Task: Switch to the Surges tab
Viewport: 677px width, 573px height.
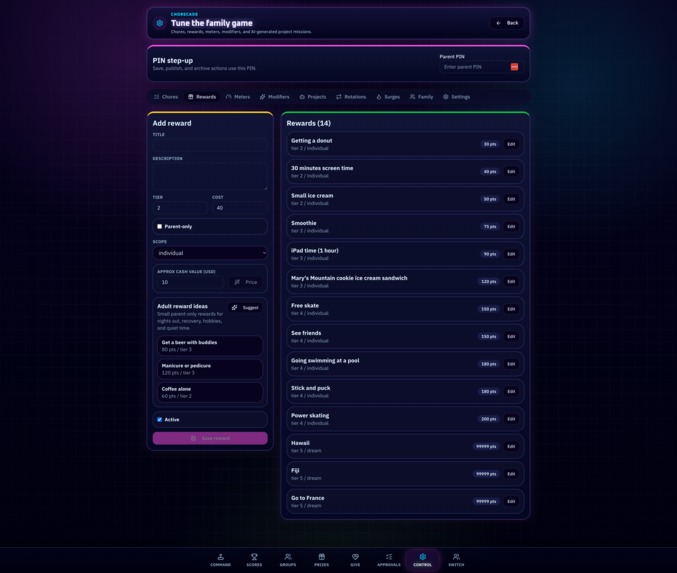Action: click(x=388, y=97)
